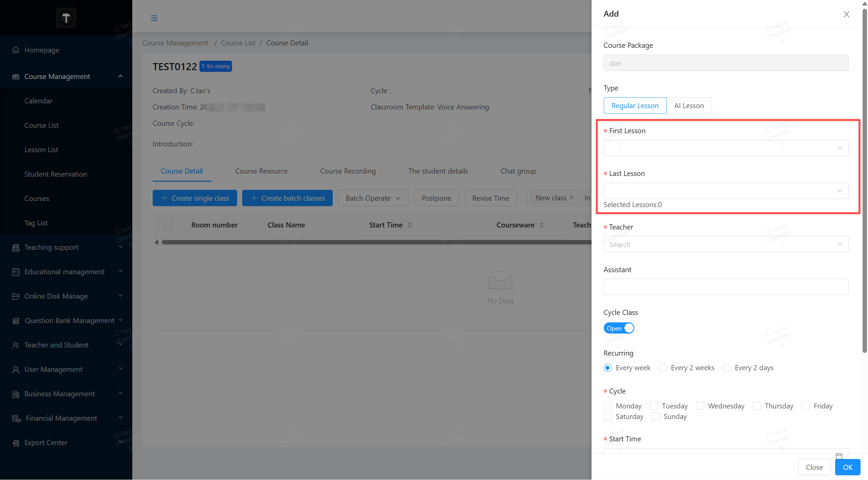868x480 pixels.
Task: Click the Close button in Add panel
Action: (814, 467)
